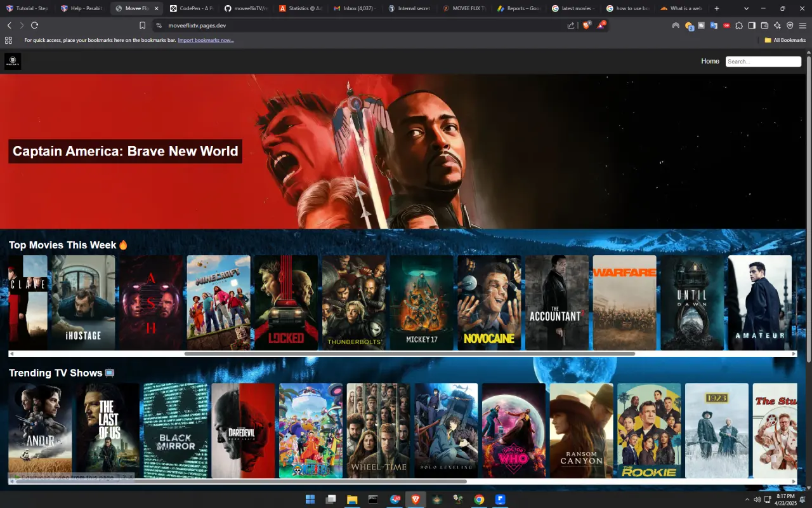Screen dimensions: 812x508
Task: Toggle the browser sidebar panel icon
Action: [x=752, y=25]
